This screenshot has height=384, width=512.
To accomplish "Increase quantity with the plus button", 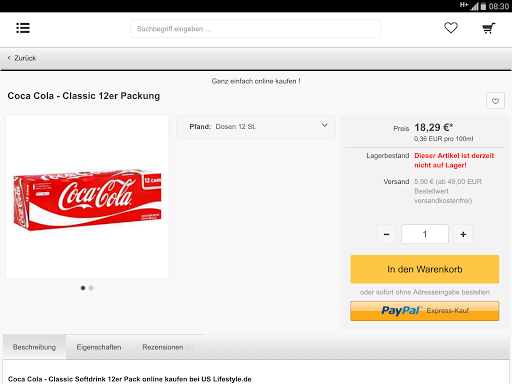I will tap(463, 234).
